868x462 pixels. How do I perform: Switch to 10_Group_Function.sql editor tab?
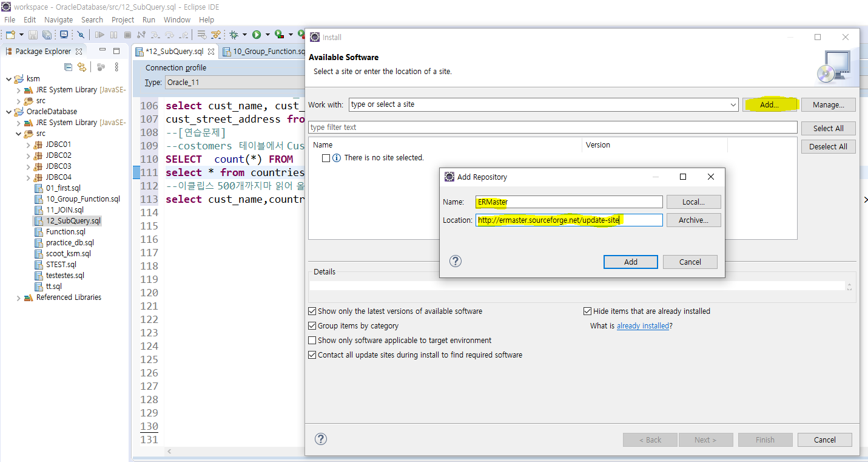264,52
